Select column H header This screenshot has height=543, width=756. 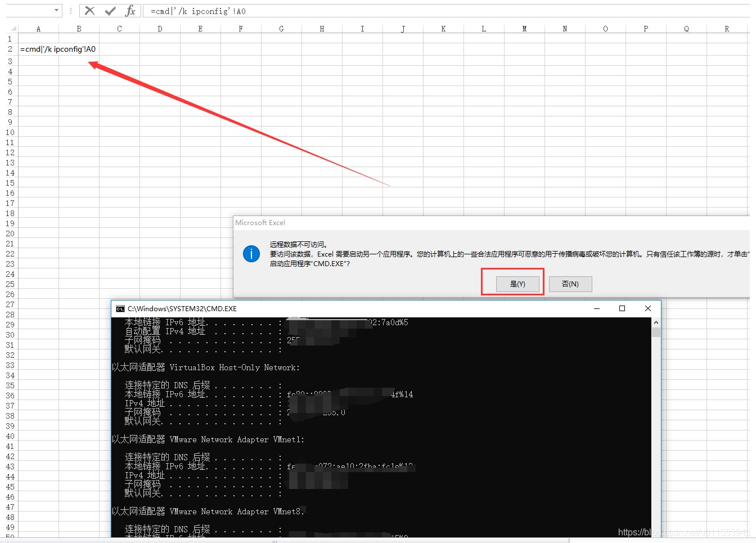coord(322,29)
